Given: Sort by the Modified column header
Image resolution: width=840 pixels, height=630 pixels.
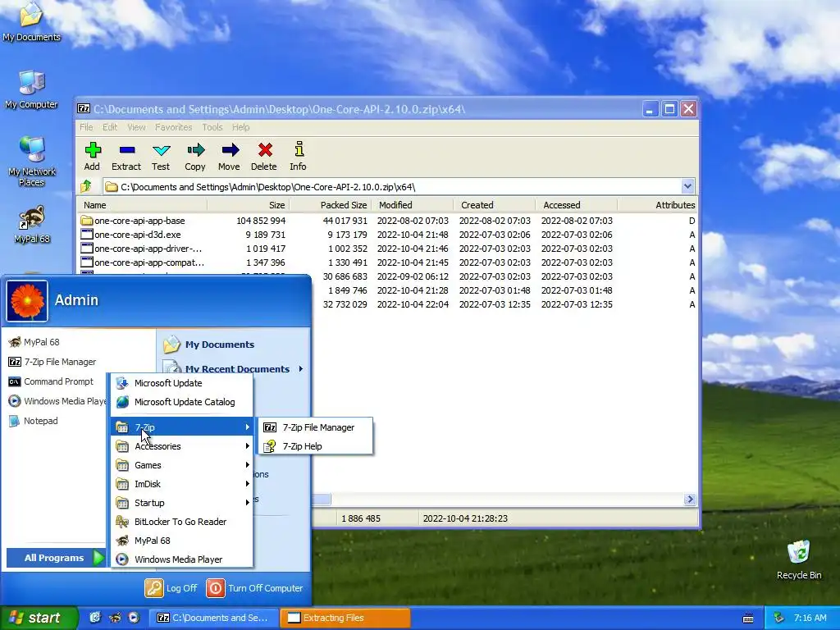Looking at the screenshot, I should coord(413,205).
